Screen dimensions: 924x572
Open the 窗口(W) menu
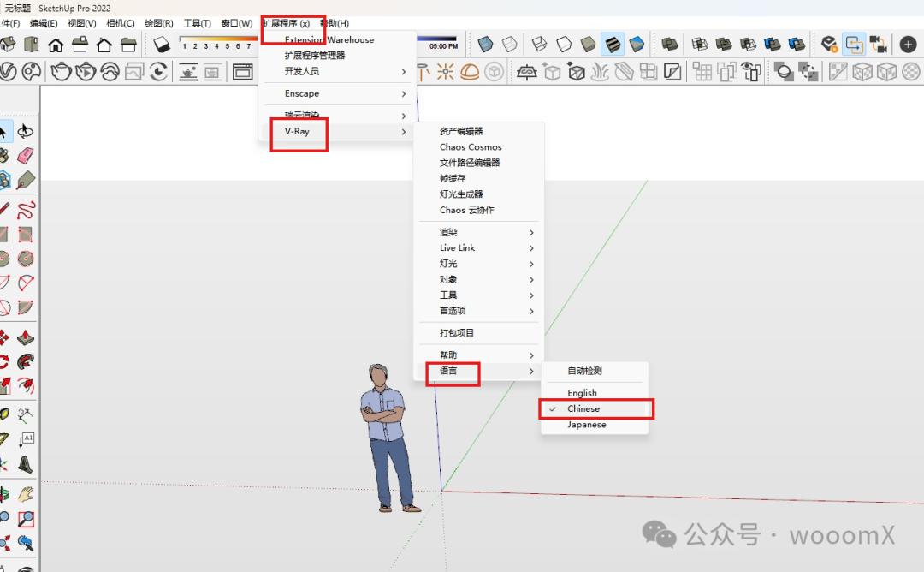(x=237, y=23)
